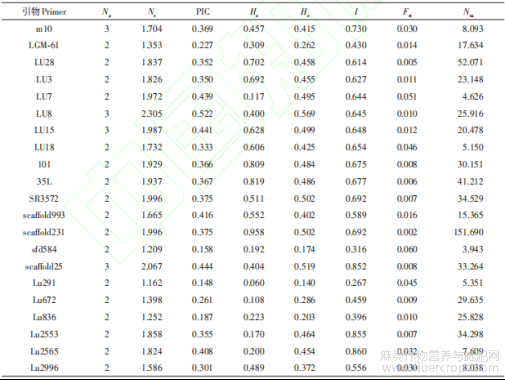Viewport: 505px width, 380px height.
Task: Click value 151.690 in last column
Action: pos(468,232)
